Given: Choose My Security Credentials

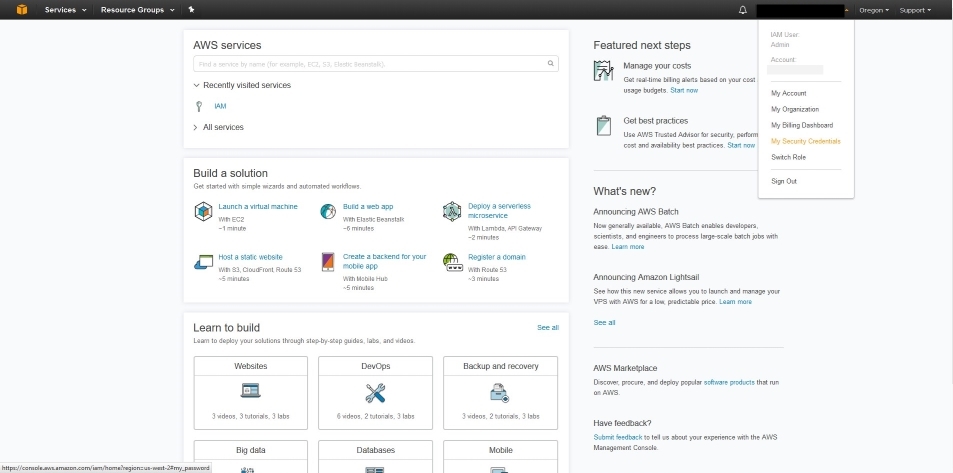Looking at the screenshot, I should coord(805,141).
